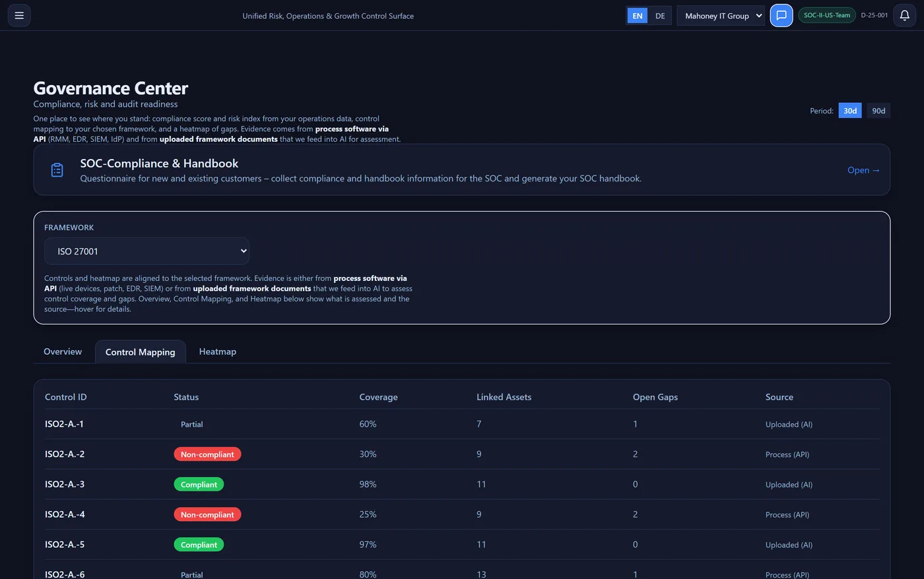Click the 98% coverage value for ISO2-A.-3
The image size is (924, 579).
pyautogui.click(x=367, y=484)
